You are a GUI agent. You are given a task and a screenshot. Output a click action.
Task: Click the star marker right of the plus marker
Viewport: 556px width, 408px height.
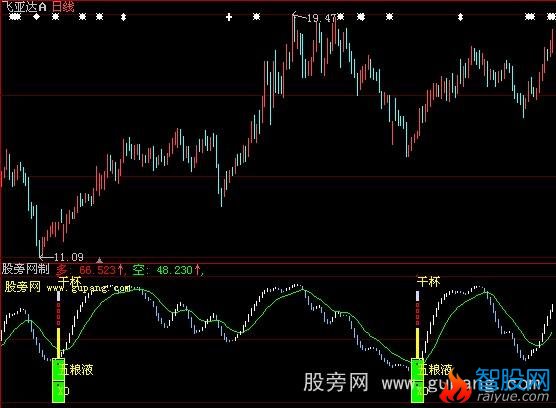click(257, 17)
